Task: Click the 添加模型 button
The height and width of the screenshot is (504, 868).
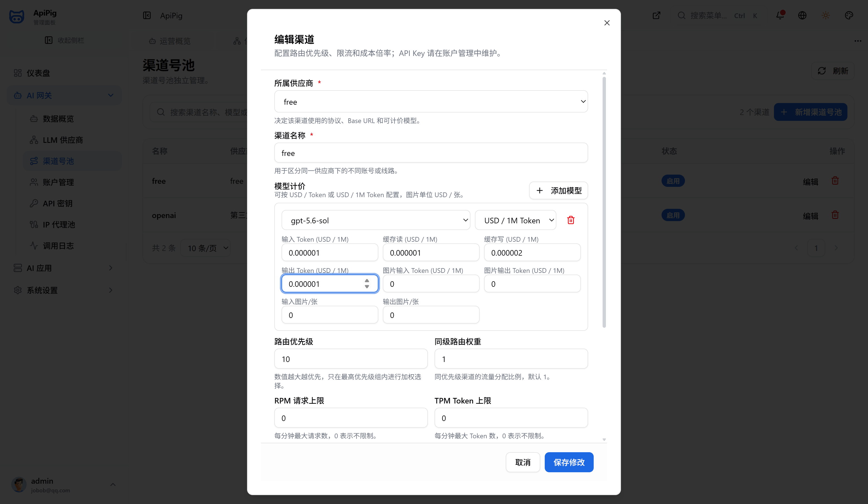Action: [558, 190]
